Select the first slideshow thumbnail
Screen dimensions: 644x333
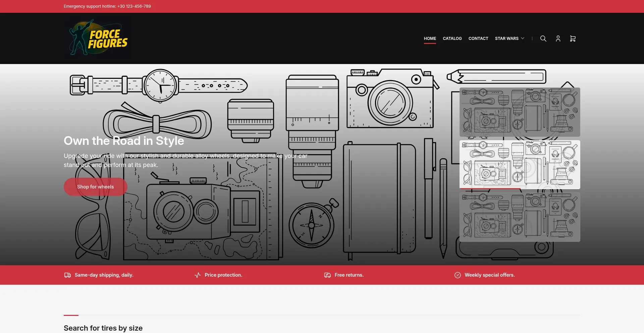520,112
